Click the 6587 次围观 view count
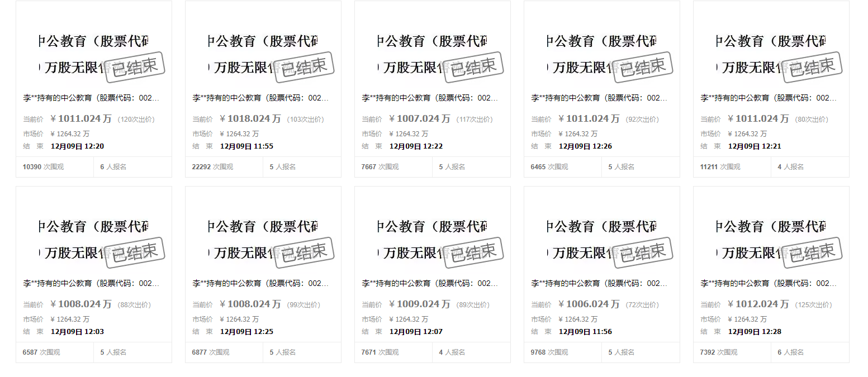This screenshot has width=868, height=377. 41,352
